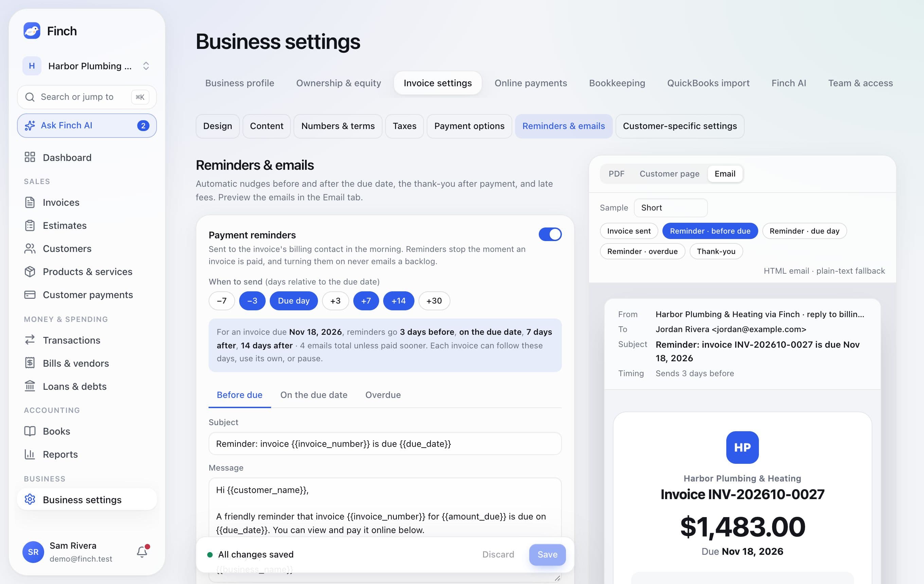The height and width of the screenshot is (584, 924).
Task: Switch preview to Customer page tab
Action: click(669, 174)
